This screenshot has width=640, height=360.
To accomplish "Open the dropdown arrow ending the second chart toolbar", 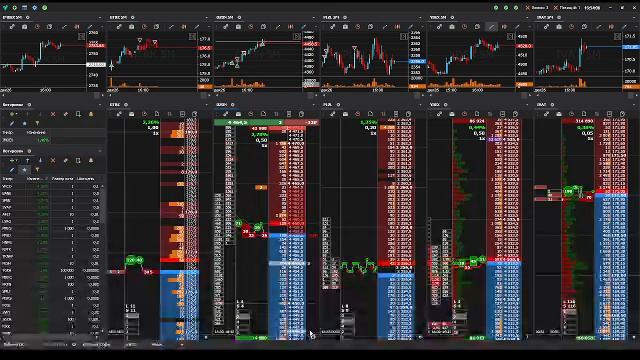I will (209, 27).
